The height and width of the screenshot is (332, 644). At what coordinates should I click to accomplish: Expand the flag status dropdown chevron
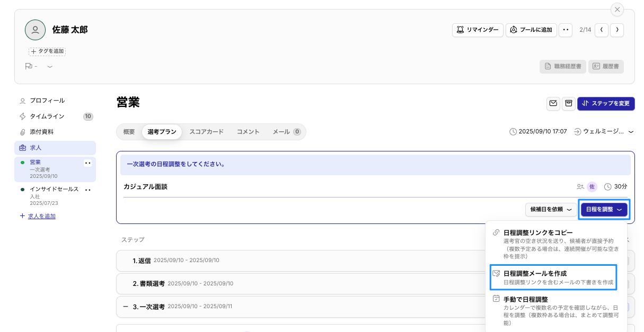50,67
